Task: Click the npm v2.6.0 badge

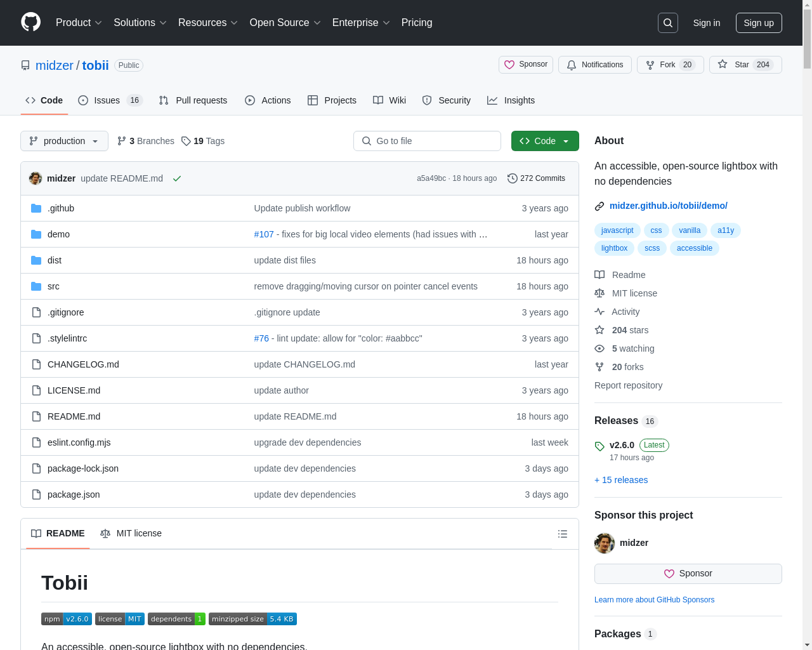Action: (67, 619)
